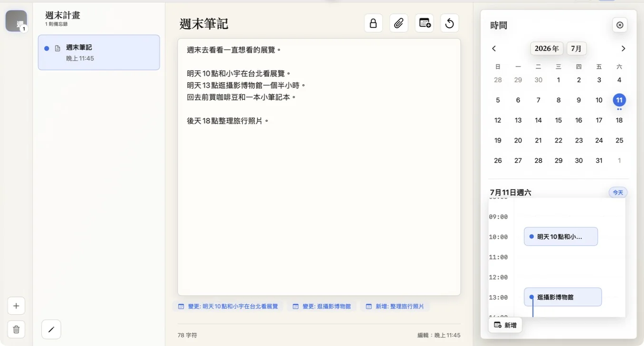Viewport: 644px width, 346px height.
Task: Open the 逛攝影博物館 event at 13:00
Action: click(563, 297)
